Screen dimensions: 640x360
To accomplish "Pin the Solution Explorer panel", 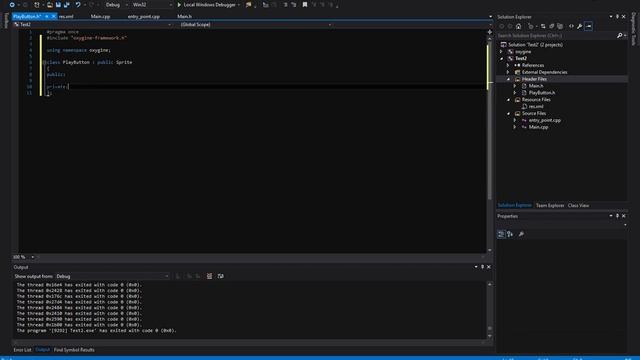I will pos(617,17).
